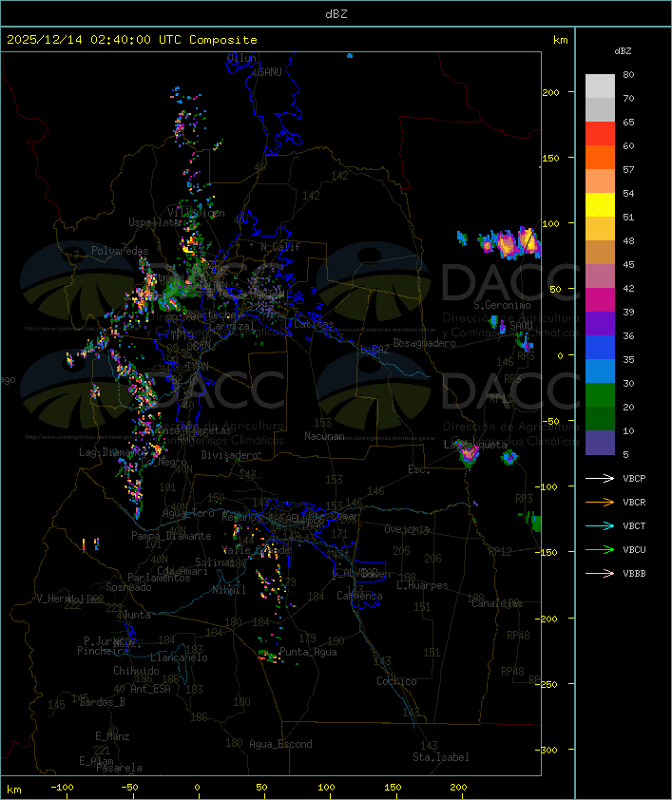
Task: Click the Sta.Isabel map label
Action: click(x=440, y=757)
